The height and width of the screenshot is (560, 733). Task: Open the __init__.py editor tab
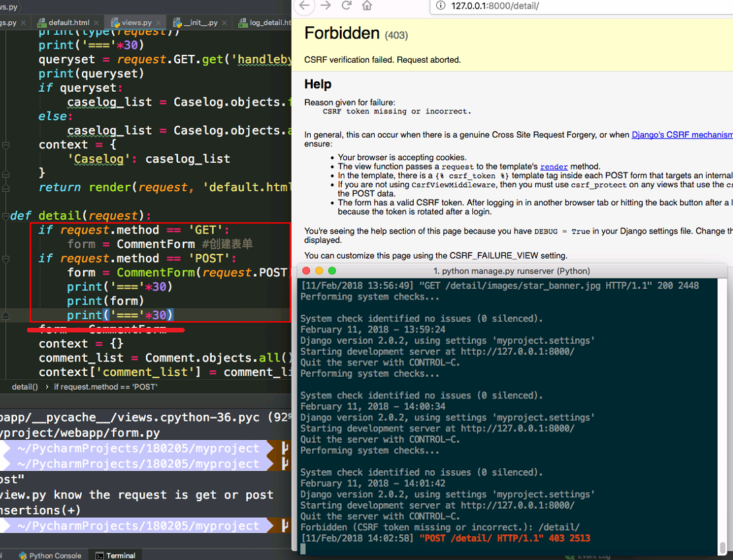201,22
